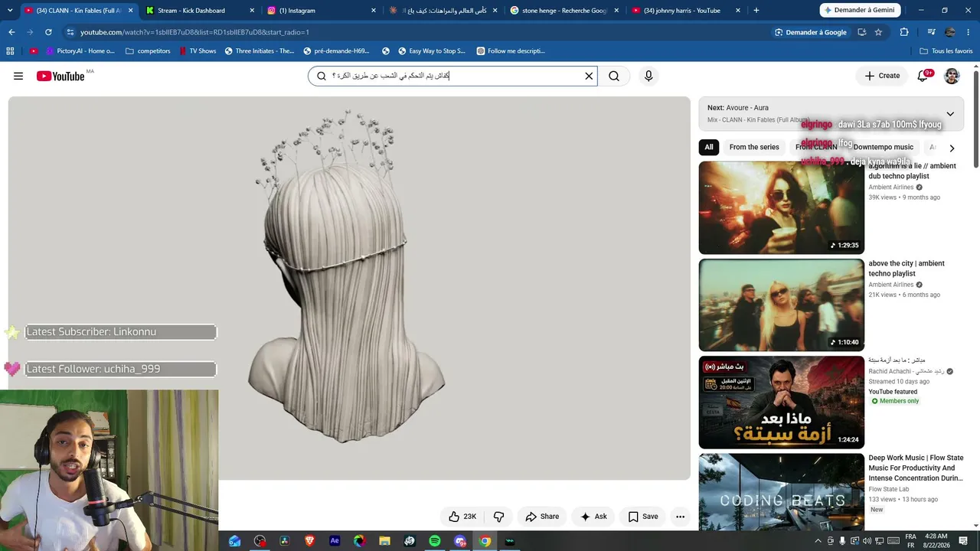The width and height of the screenshot is (980, 551).
Task: Open the Chrome three-dot menu
Action: (969, 32)
